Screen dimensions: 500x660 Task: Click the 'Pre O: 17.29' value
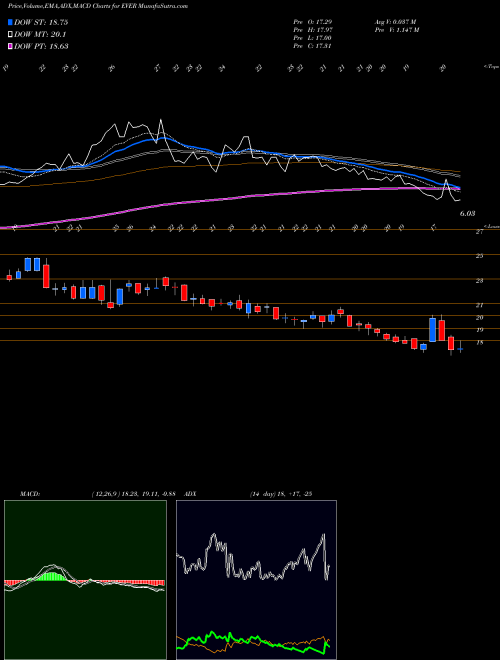coord(313,22)
